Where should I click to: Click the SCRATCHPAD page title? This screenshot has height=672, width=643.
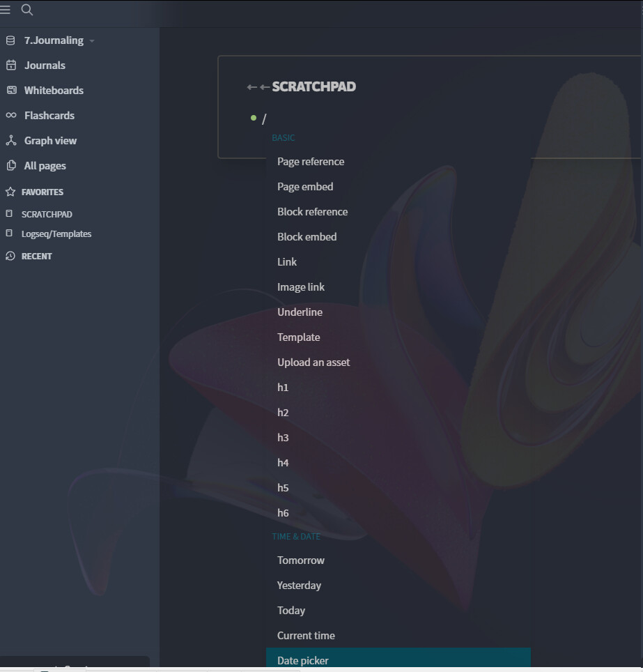314,86
